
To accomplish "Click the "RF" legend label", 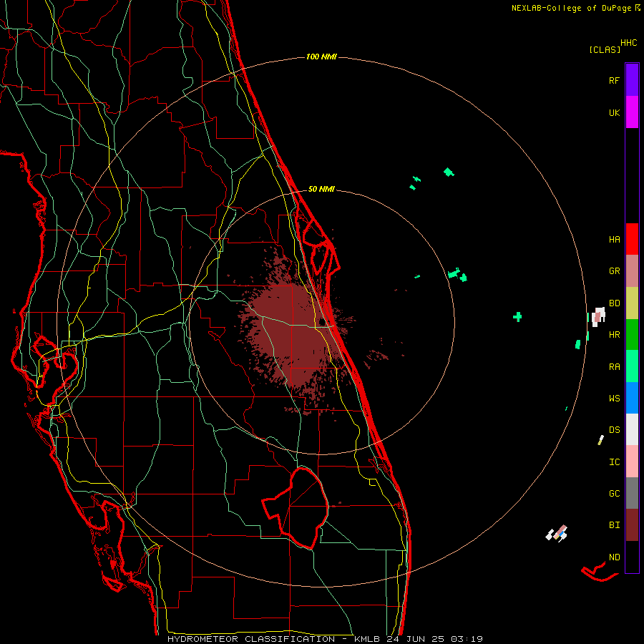I will (614, 80).
